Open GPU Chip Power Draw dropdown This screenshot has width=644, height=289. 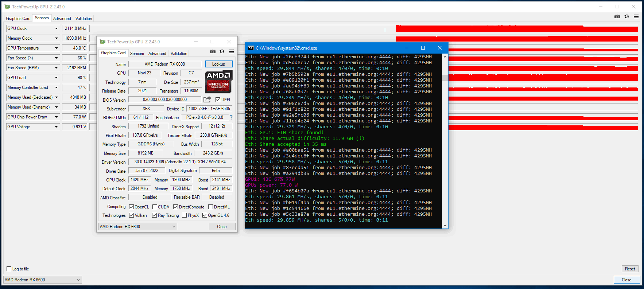(x=56, y=117)
